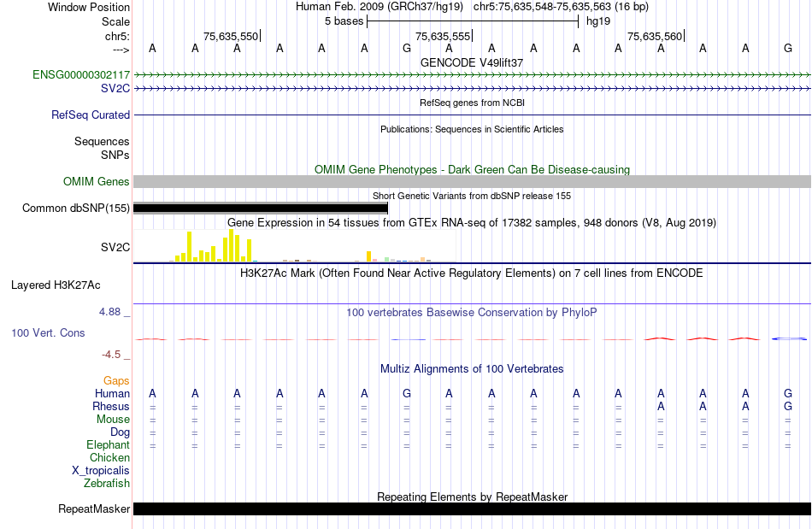The height and width of the screenshot is (529, 812).
Task: Click Short Genetic Variants from dbSNP title
Action: tap(472, 197)
